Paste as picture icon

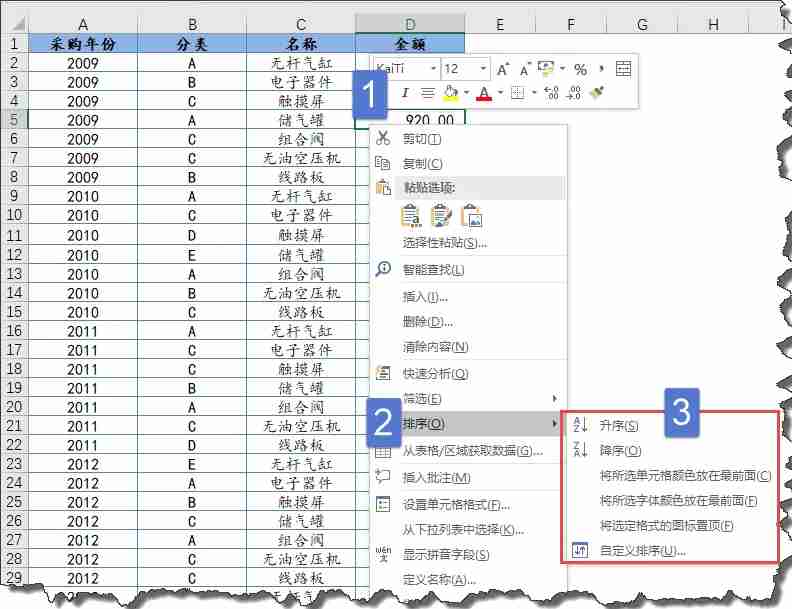(472, 216)
